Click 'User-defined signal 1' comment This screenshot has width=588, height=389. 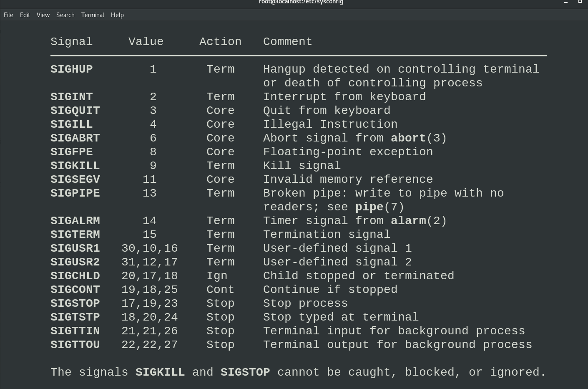pos(337,248)
